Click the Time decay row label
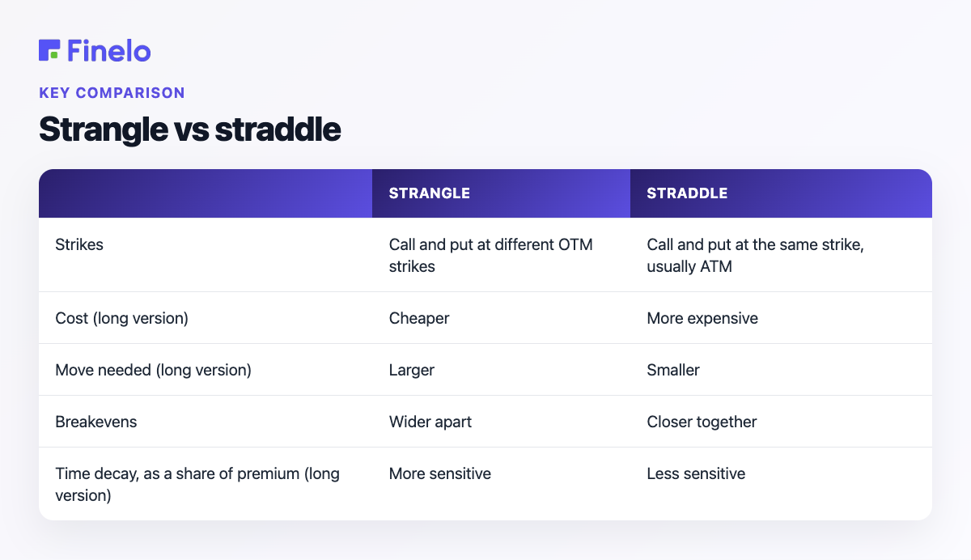The image size is (971, 560). pyautogui.click(x=197, y=484)
